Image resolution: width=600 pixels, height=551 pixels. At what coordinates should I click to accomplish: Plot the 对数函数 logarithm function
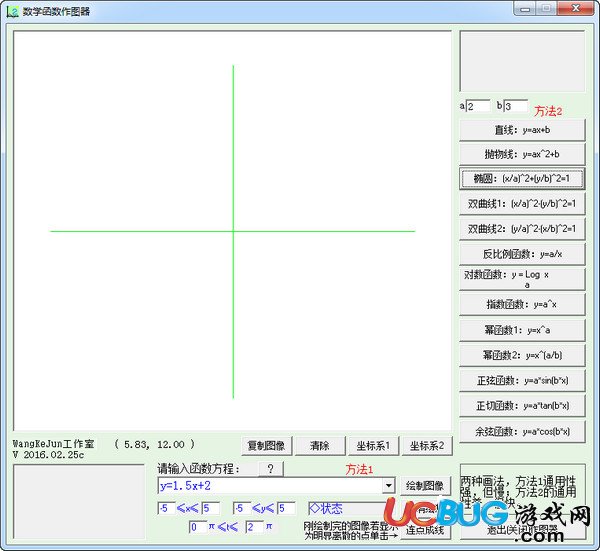point(522,279)
